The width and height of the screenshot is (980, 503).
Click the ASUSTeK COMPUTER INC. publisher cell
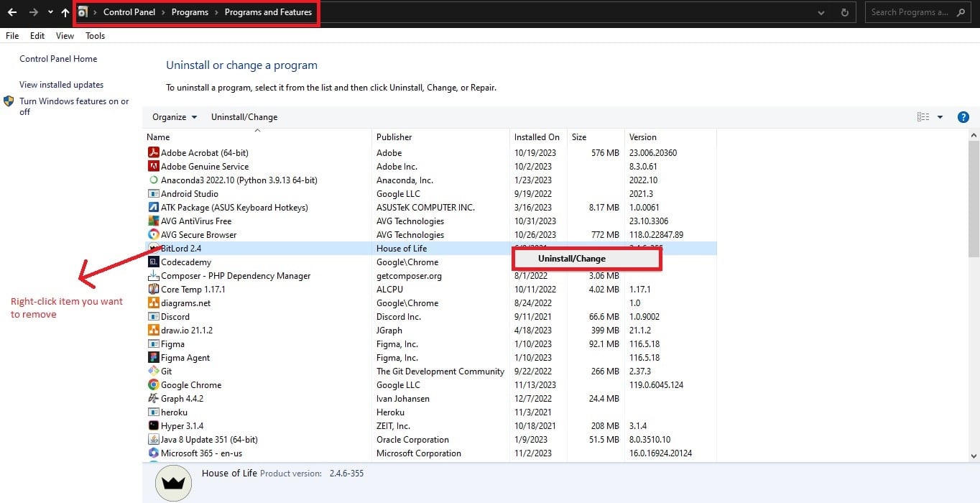[x=425, y=207]
